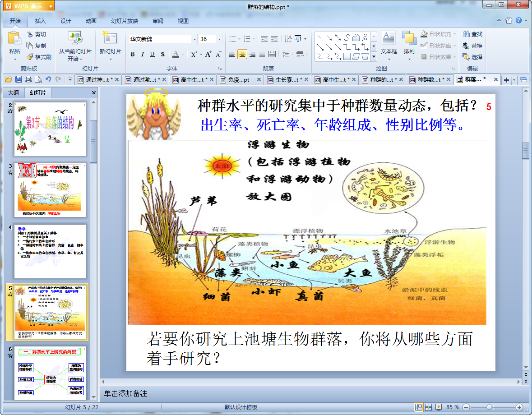Open the Slide Show (幻灯片放映) tab

click(x=125, y=21)
